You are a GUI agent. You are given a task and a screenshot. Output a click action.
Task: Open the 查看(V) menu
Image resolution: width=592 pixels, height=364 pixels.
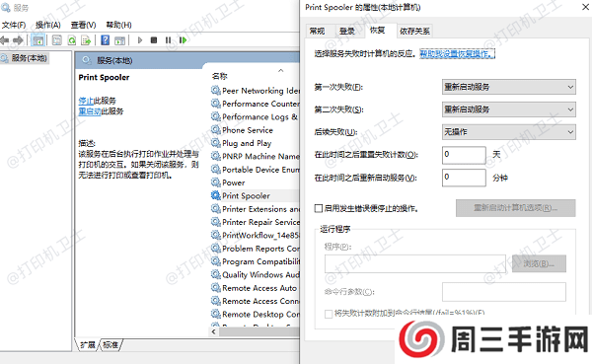click(84, 25)
